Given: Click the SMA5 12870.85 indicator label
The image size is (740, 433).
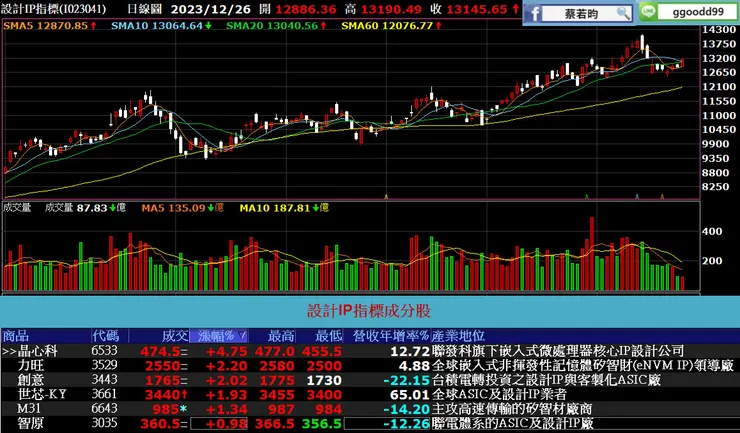Looking at the screenshot, I should (50, 25).
